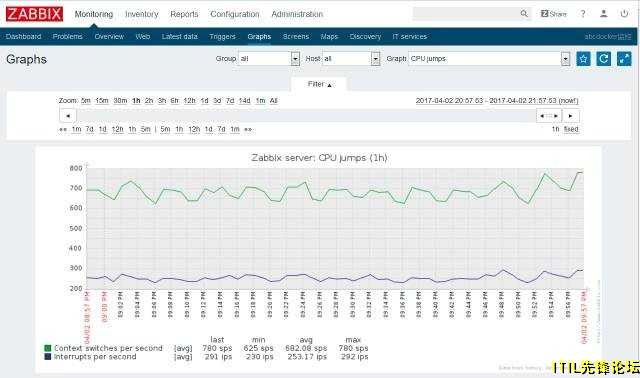Switch to the Latest data tab
The height and width of the screenshot is (378, 640).
180,36
